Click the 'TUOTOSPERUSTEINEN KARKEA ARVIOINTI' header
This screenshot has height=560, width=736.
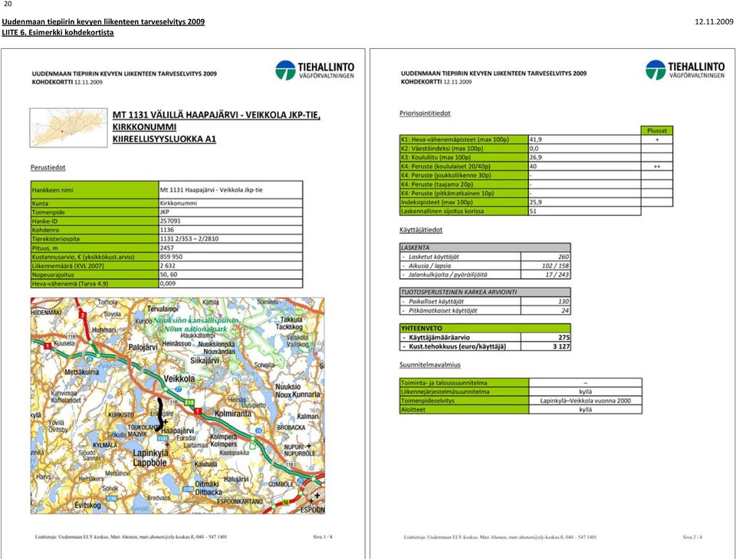(x=485, y=292)
